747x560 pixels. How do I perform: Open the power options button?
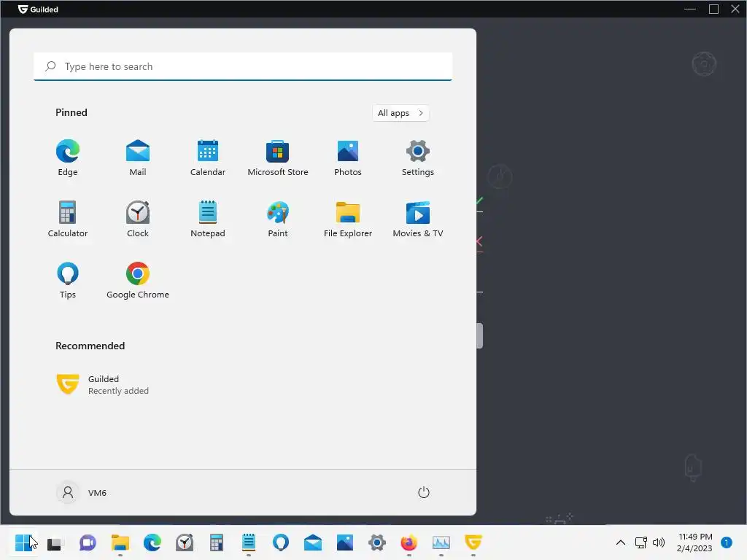pos(424,492)
